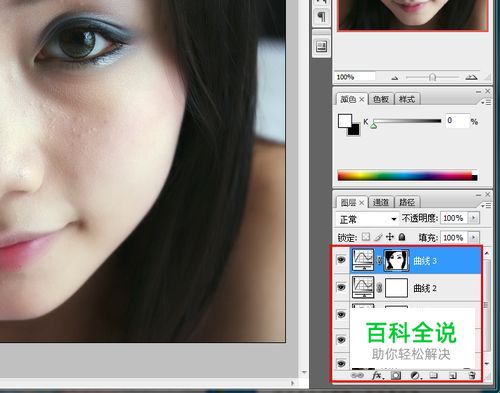Screen dimensions: 500x393
Task: Close the 颜色 tab with its x
Action: (x=362, y=99)
